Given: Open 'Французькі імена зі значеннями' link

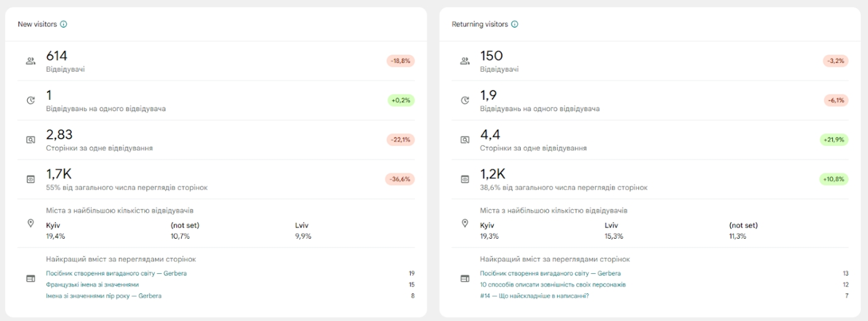Looking at the screenshot, I should pos(92,285).
